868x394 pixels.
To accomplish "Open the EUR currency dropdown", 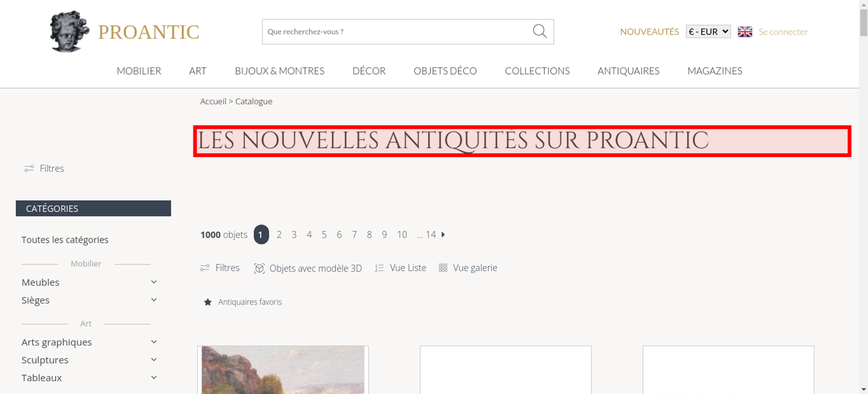I will click(x=708, y=32).
